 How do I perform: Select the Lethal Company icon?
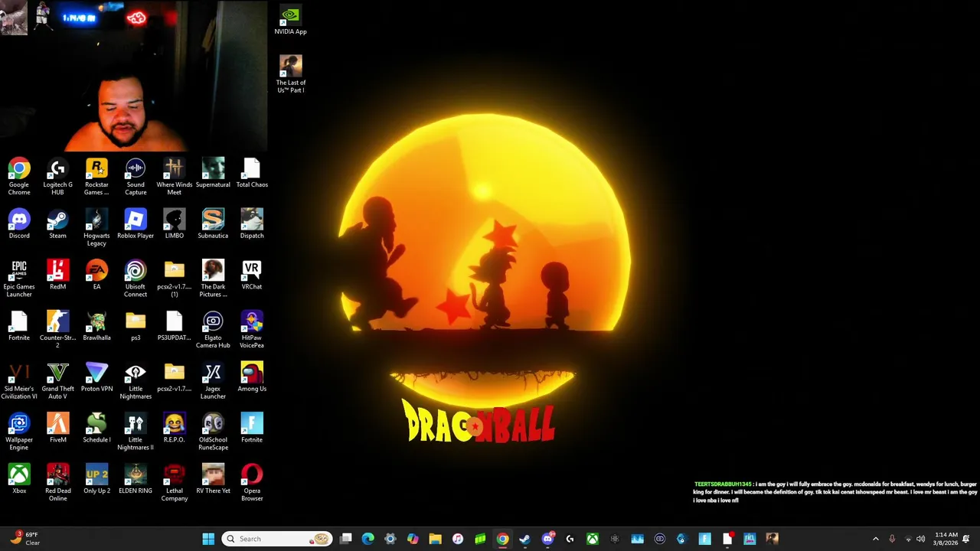click(x=175, y=483)
